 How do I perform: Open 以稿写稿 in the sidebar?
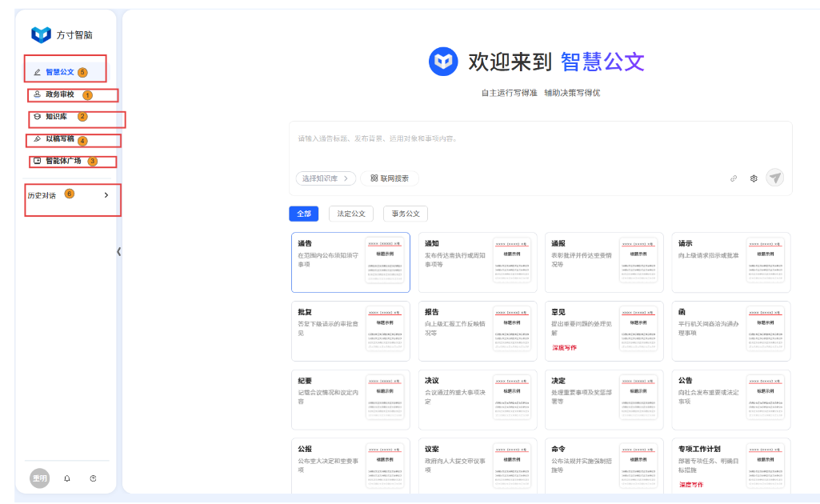[59, 139]
